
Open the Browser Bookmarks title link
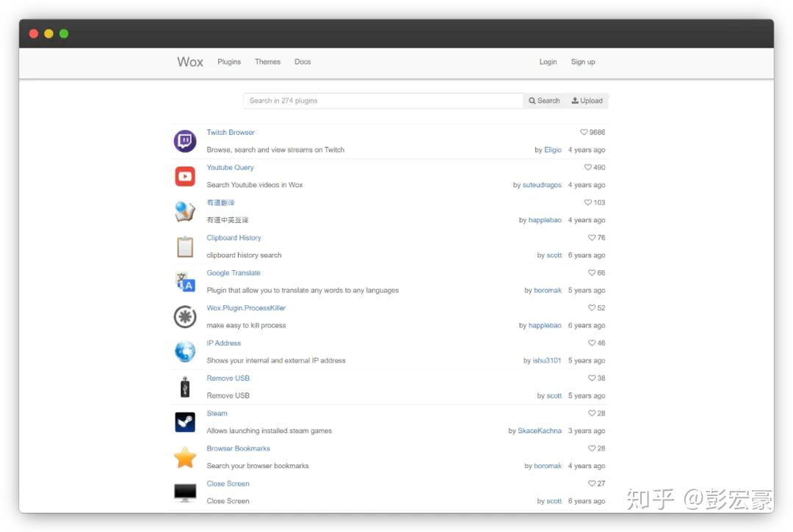coord(238,448)
